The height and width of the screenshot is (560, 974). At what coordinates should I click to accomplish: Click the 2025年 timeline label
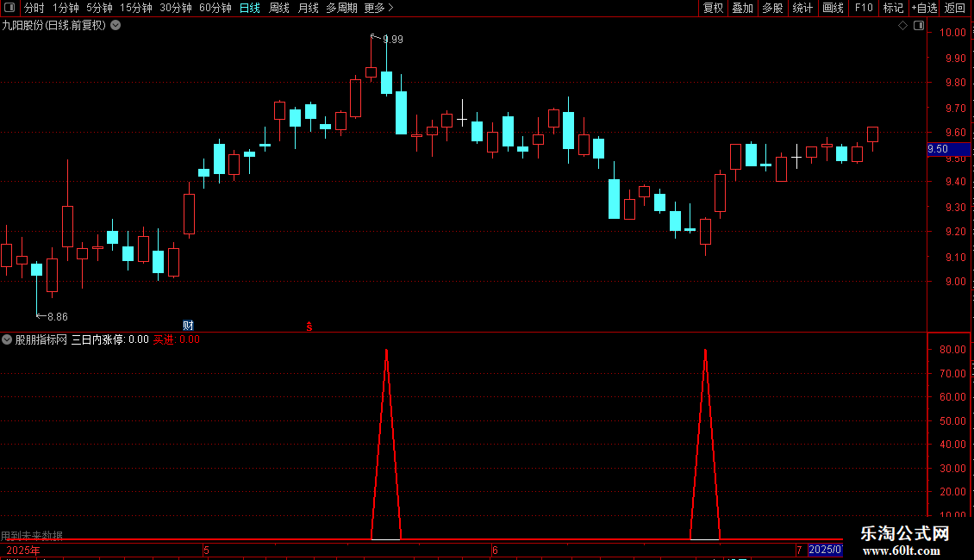23,551
